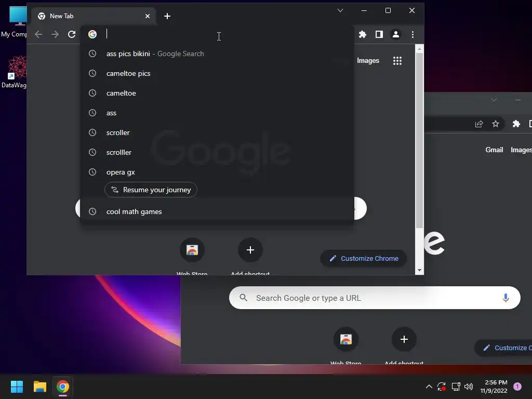The height and width of the screenshot is (399, 532).
Task: Click the scroll-down arrow of the front window's scrollbar
Action: [419, 270]
